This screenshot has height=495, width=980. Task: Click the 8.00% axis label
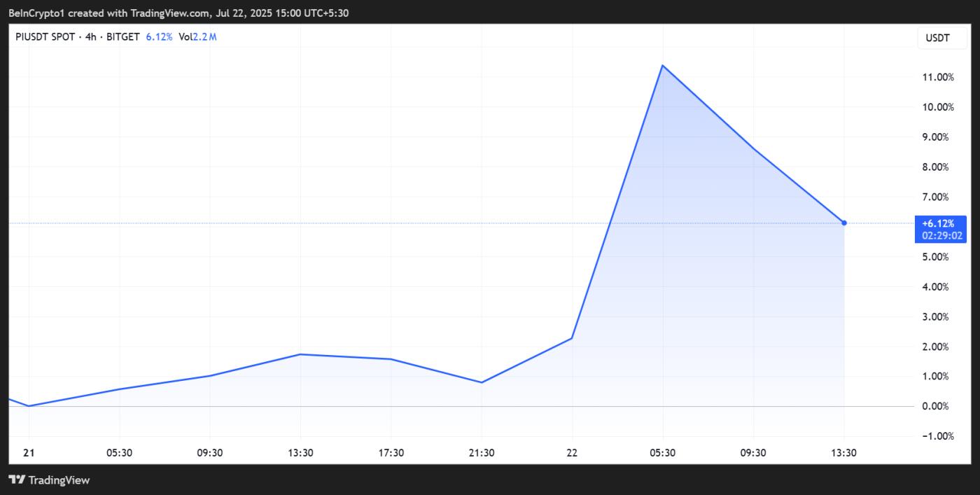click(937, 167)
